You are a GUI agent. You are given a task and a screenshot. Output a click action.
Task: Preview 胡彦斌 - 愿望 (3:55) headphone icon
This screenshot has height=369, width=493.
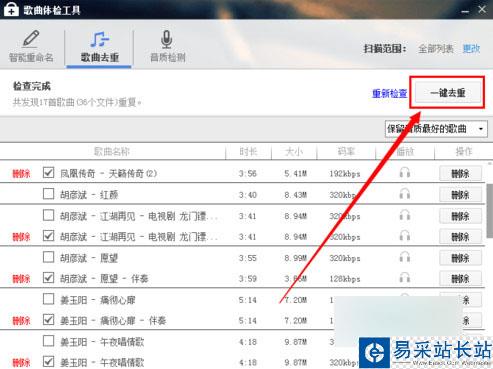click(x=405, y=257)
